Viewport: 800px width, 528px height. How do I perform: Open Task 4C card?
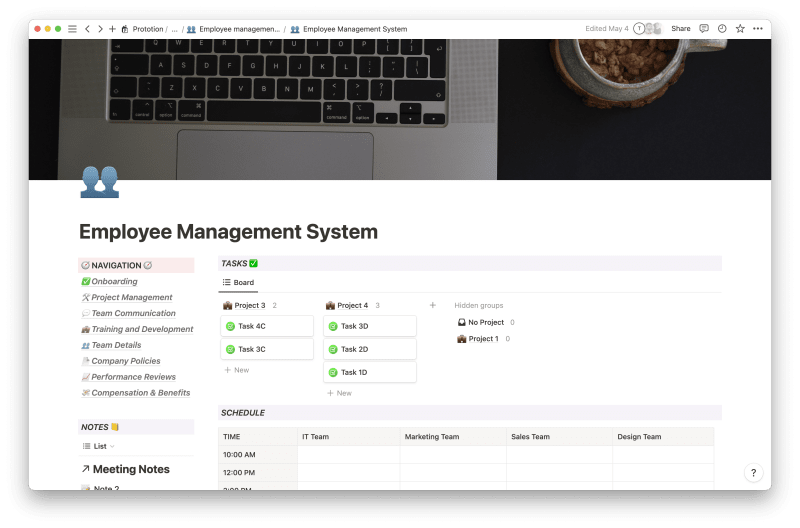(267, 326)
